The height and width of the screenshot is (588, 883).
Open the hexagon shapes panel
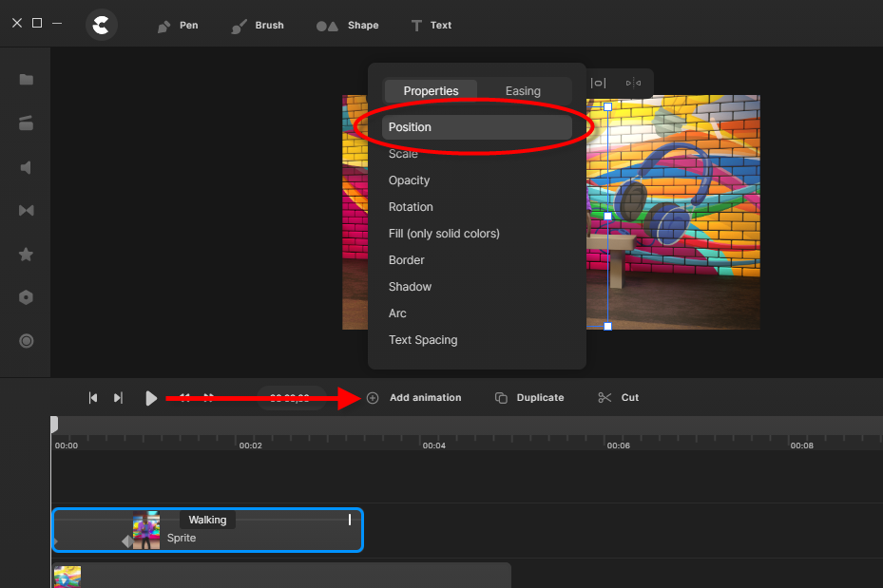tap(26, 297)
